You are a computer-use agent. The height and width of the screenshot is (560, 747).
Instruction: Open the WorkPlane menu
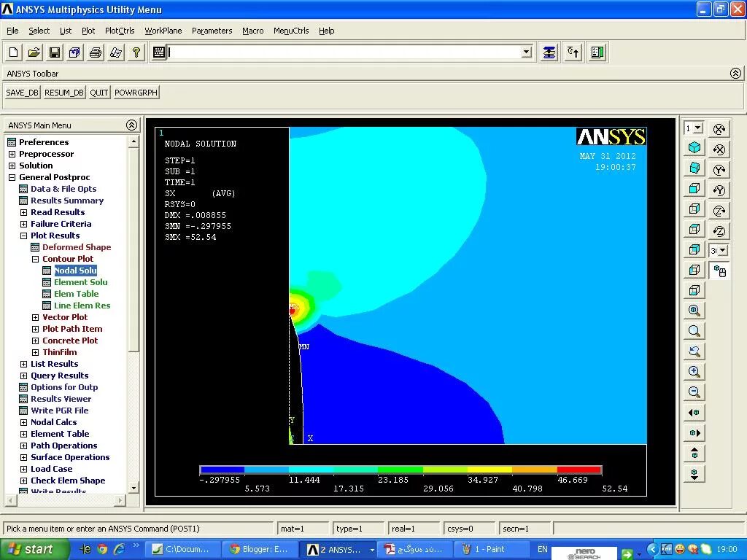[x=163, y=31]
